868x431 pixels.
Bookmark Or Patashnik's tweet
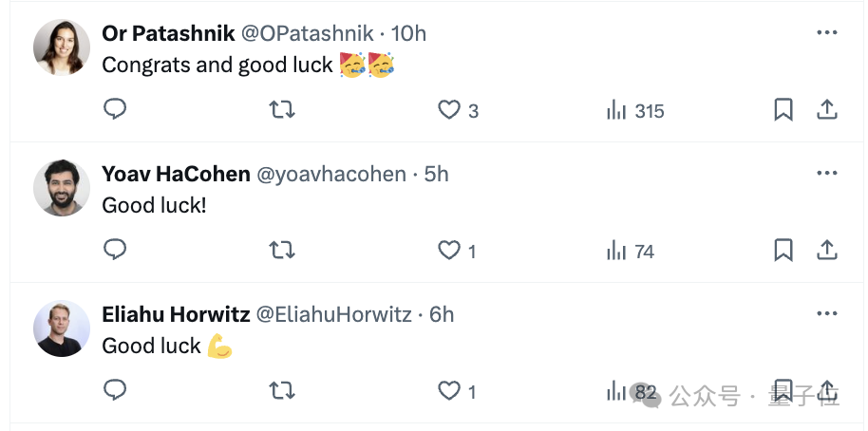point(783,110)
